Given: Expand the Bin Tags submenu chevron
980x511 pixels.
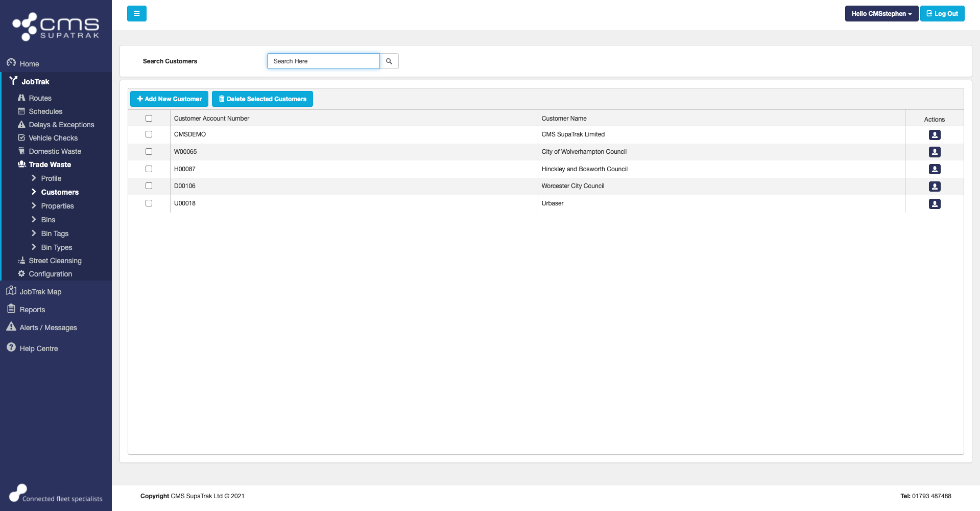Looking at the screenshot, I should pos(34,233).
